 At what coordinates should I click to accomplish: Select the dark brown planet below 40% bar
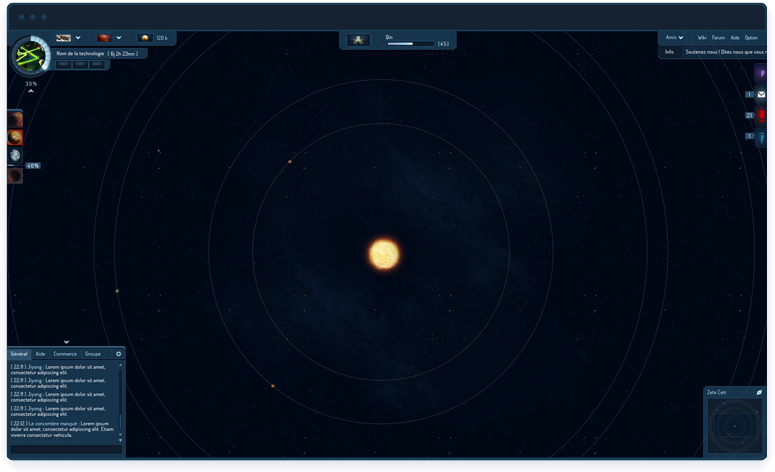pos(15,175)
